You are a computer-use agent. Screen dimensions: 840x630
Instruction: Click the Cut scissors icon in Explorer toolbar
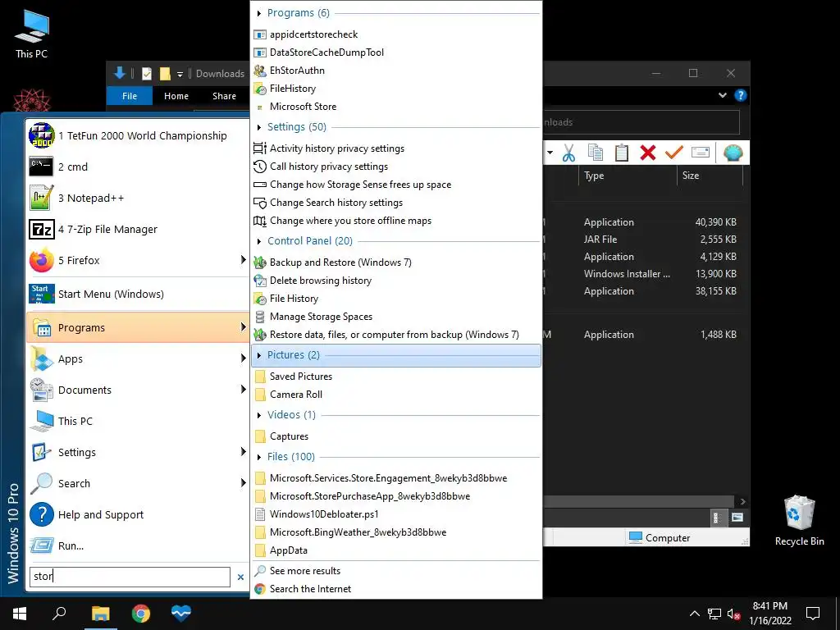(x=568, y=153)
